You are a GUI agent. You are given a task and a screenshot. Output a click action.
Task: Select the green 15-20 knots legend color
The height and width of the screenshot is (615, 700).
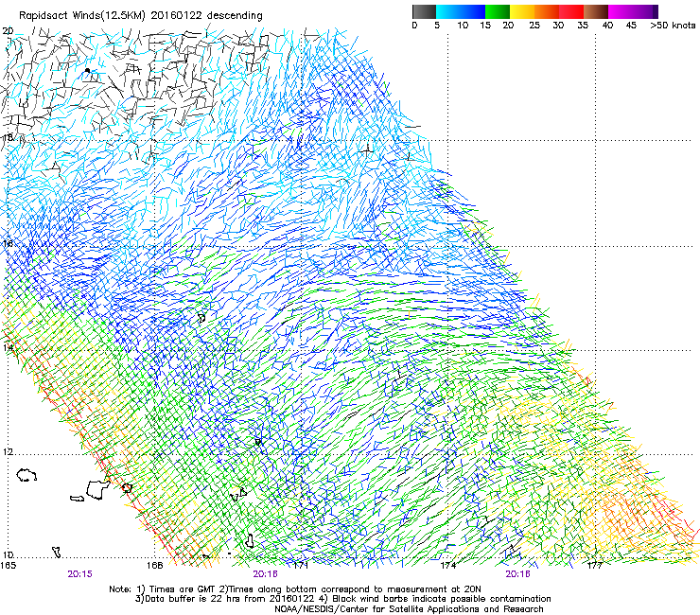click(x=498, y=11)
